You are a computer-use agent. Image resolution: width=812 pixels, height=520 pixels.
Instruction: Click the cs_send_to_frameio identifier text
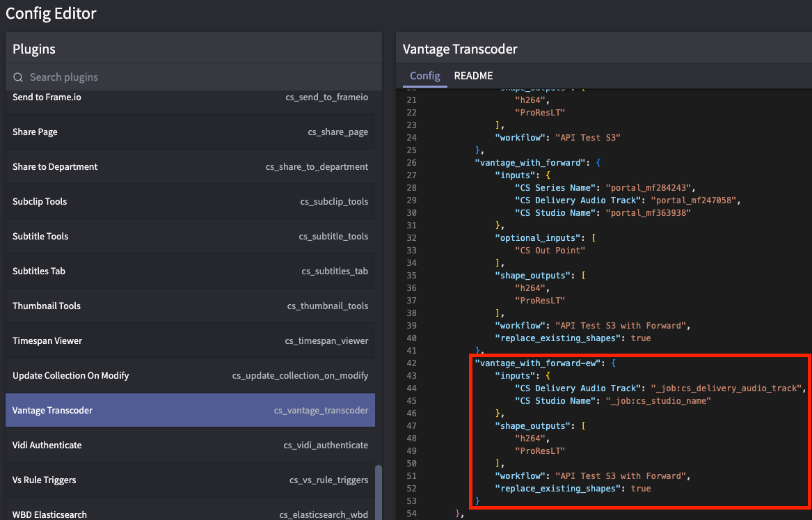coord(327,97)
